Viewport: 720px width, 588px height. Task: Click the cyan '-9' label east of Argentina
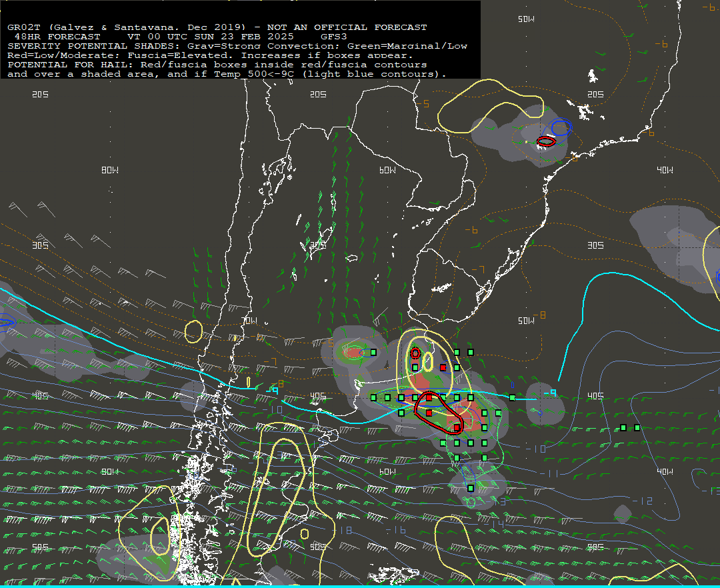coord(550,393)
